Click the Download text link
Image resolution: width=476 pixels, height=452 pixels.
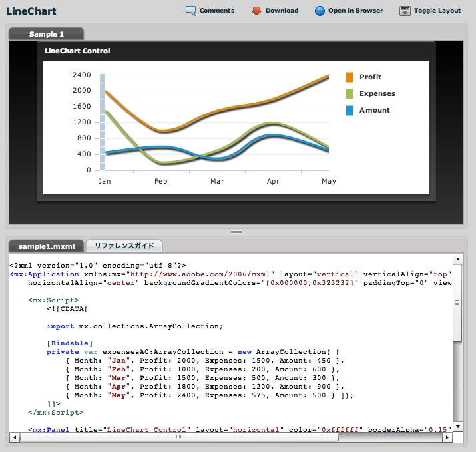[282, 11]
